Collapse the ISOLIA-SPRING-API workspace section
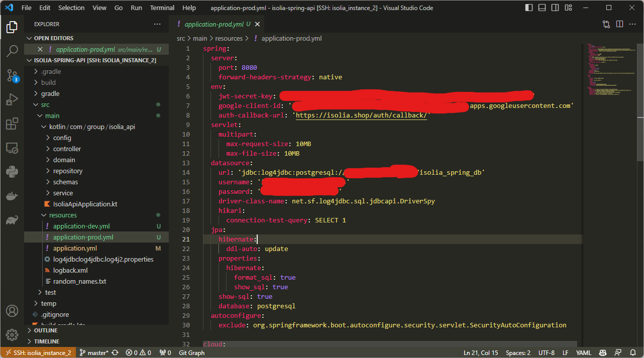The width and height of the screenshot is (644, 358). coord(96,60)
